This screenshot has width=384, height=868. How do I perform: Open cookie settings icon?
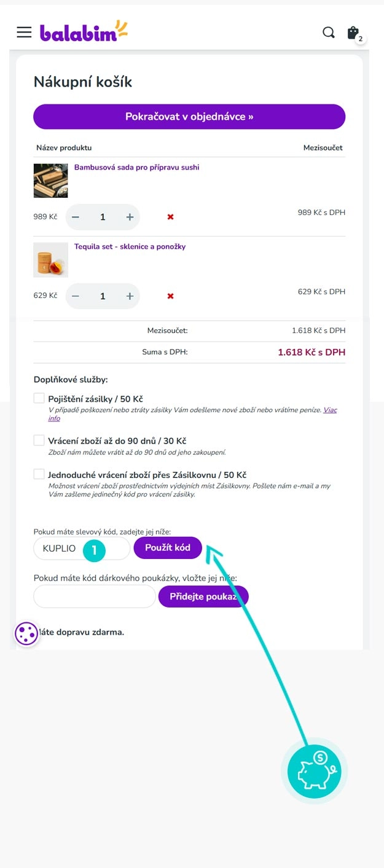26,634
